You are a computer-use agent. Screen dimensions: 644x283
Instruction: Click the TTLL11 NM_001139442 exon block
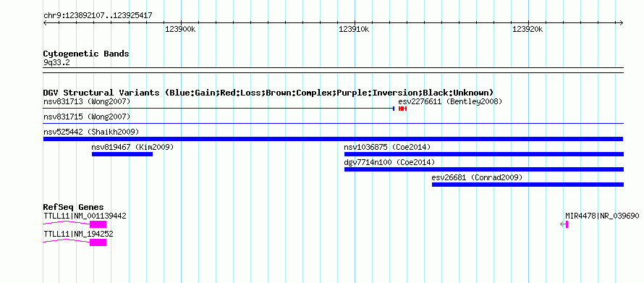click(98, 224)
